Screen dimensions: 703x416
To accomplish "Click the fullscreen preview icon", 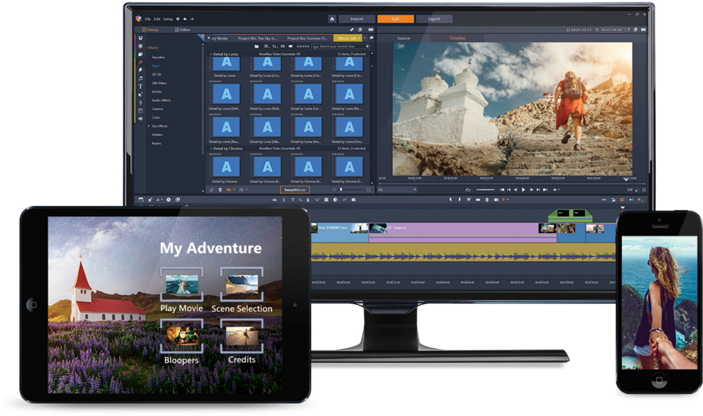I will [x=644, y=190].
